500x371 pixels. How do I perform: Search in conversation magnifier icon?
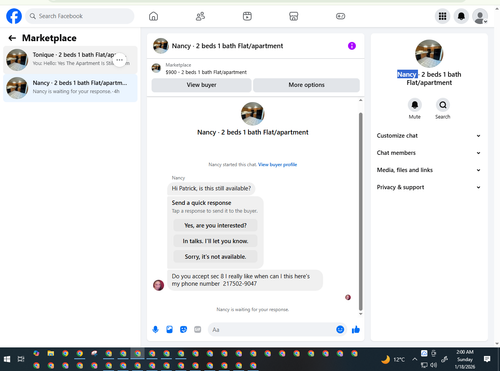click(443, 105)
